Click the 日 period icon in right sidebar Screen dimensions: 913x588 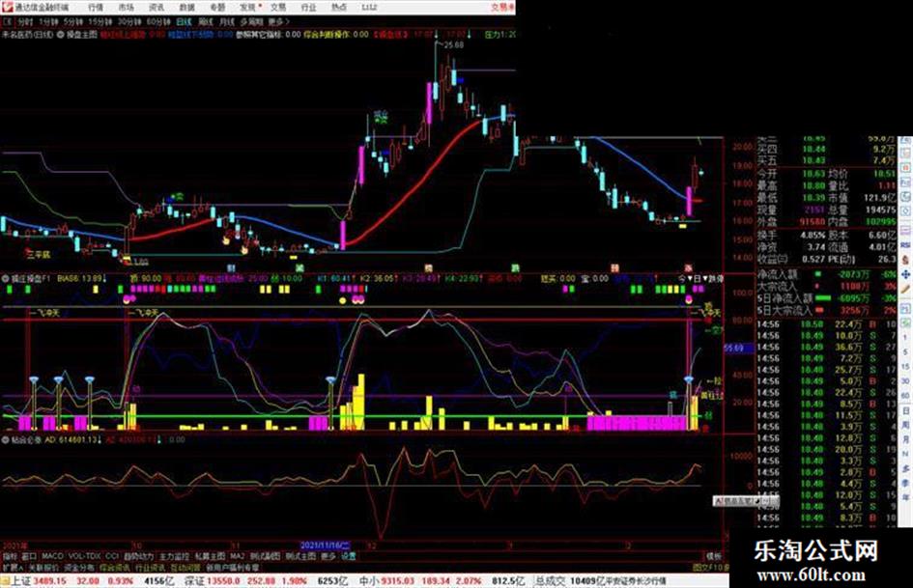pyautogui.click(x=905, y=411)
